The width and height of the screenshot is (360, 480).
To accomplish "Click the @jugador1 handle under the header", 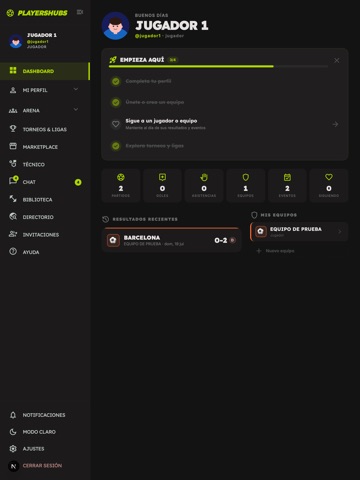I will (148, 36).
